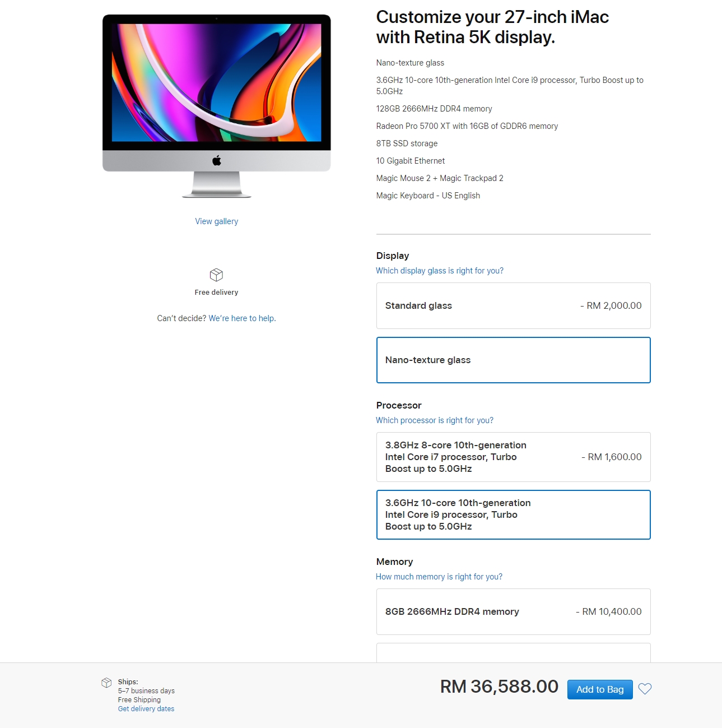The width and height of the screenshot is (722, 728).
Task: Click the Apple logo on the iMac
Action: 217,161
